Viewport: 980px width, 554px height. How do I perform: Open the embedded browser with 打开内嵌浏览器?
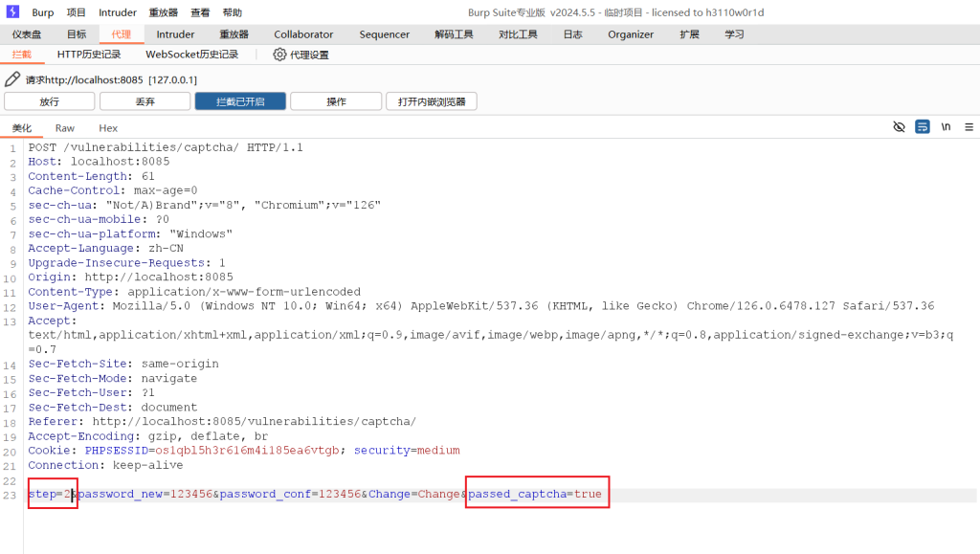431,101
